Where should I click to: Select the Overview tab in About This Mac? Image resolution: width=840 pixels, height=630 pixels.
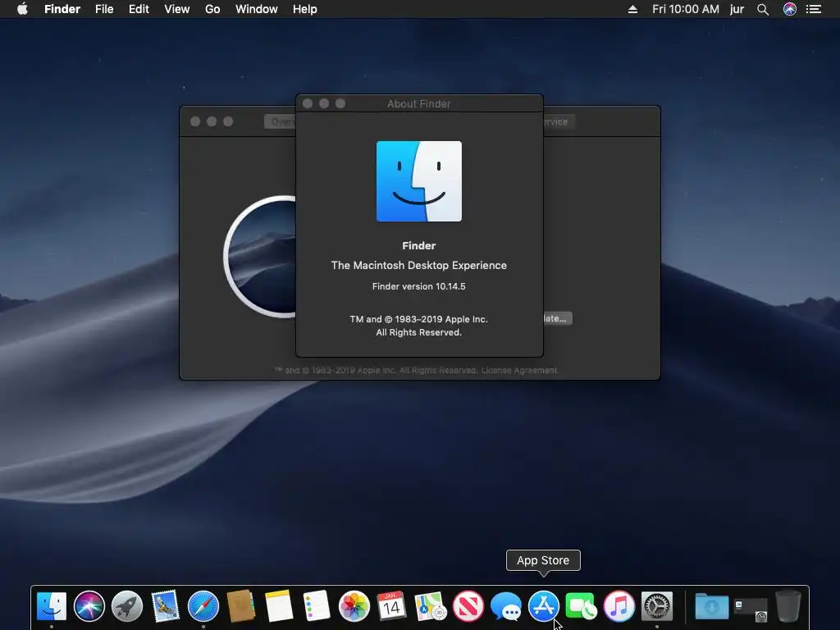point(280,121)
